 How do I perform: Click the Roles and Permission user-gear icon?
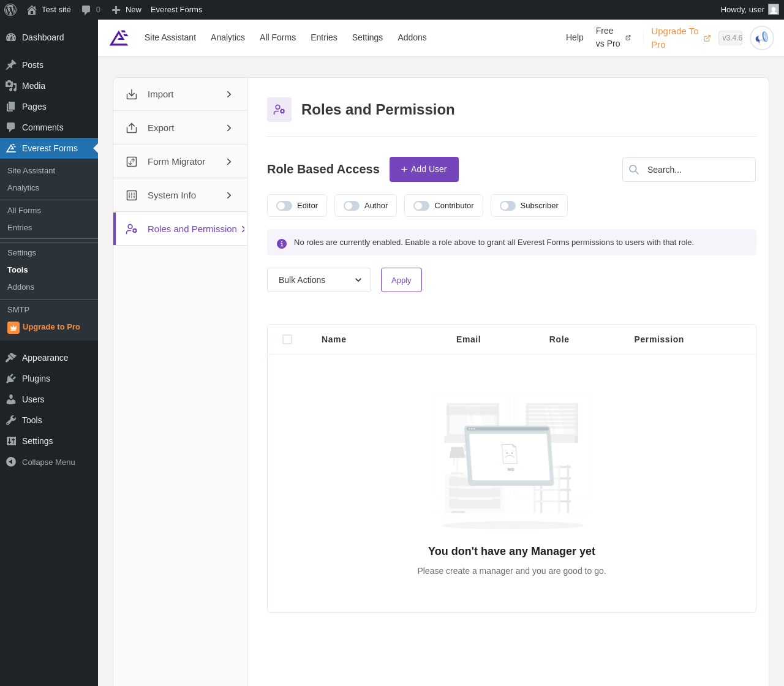point(132,229)
